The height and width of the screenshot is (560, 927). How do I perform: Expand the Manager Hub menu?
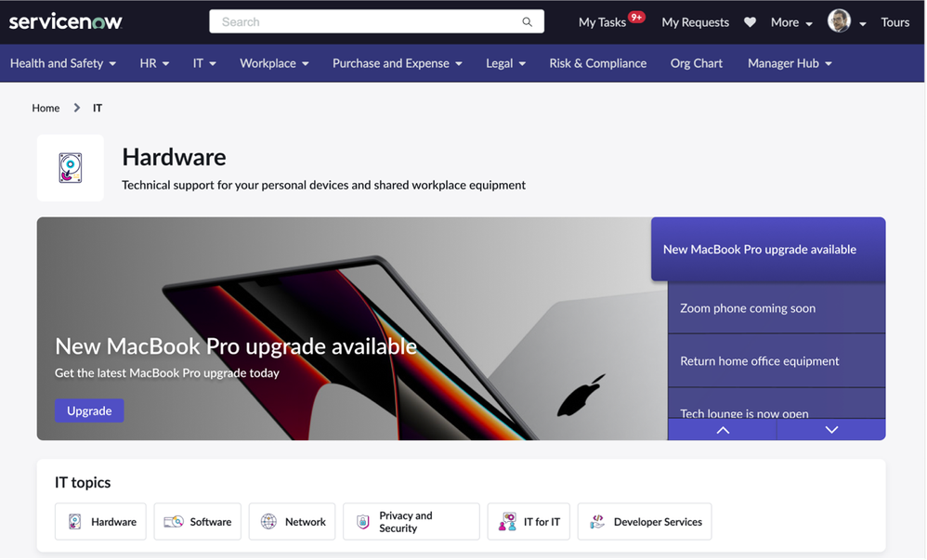(x=790, y=63)
